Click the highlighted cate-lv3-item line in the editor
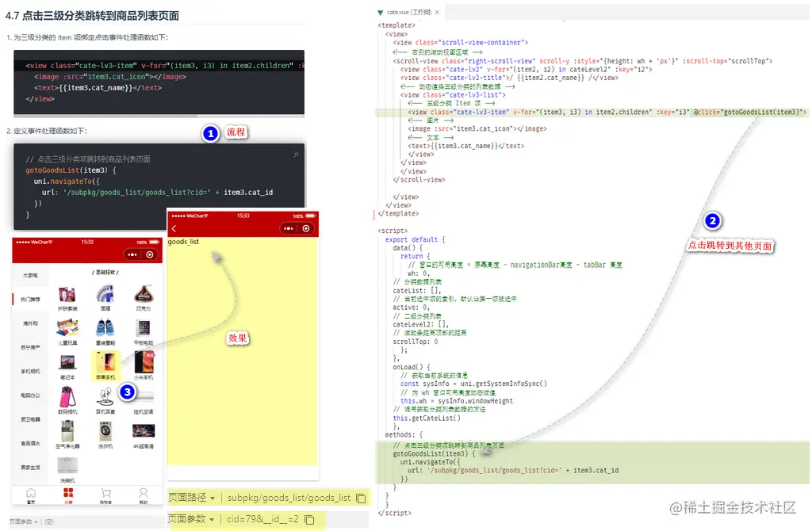This screenshot has height=531, width=812. pyautogui.click(x=607, y=112)
